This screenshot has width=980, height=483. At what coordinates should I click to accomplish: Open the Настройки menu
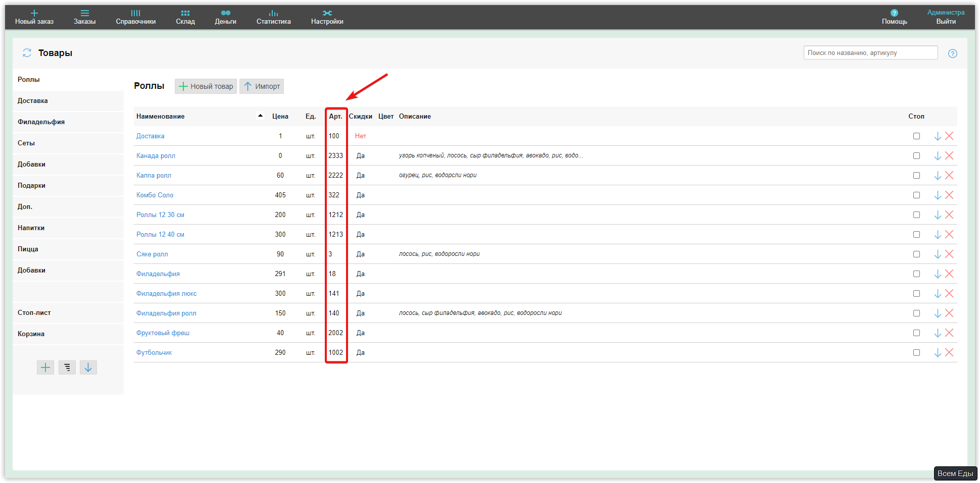(x=327, y=17)
